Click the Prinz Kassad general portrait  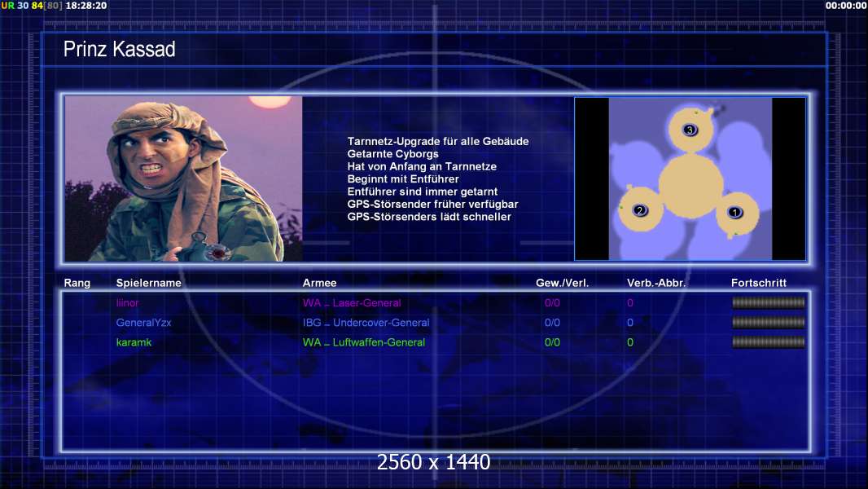pos(184,178)
